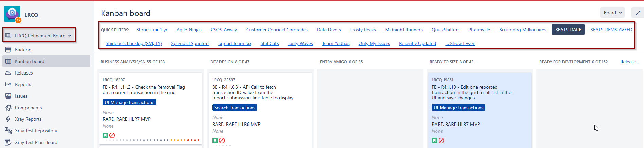Click the Xray Test Repository icon

tap(8, 131)
